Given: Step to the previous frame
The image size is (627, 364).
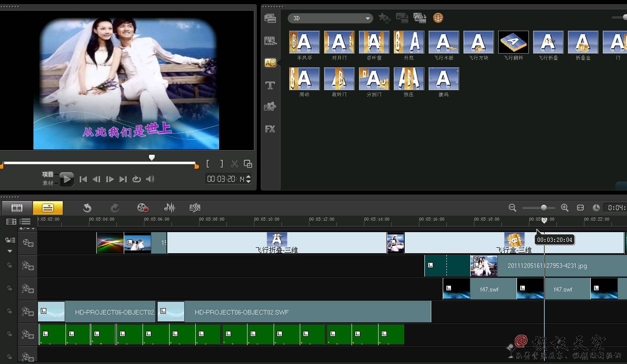Looking at the screenshot, I should 96,179.
